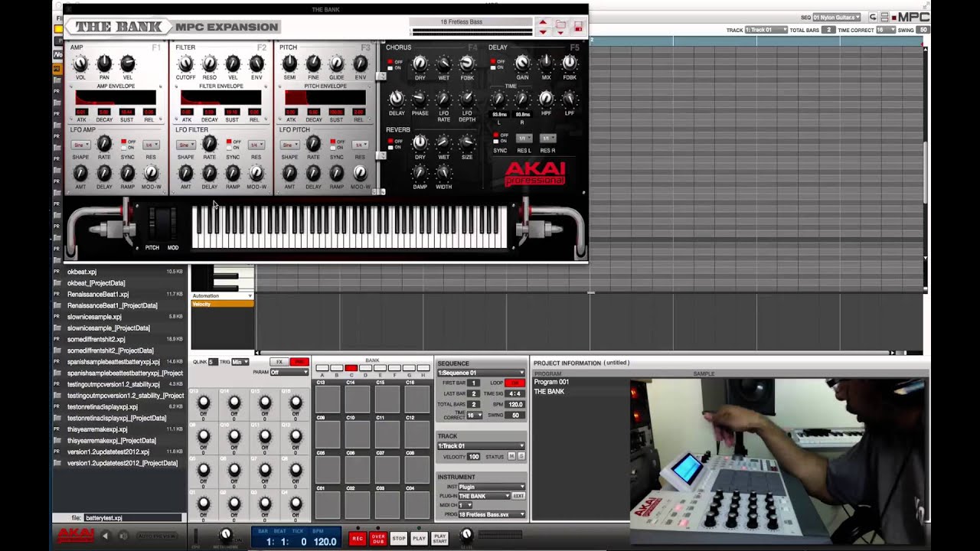Click the REVERB SIZE knob
The width and height of the screenshot is (980, 551).
[x=467, y=142]
